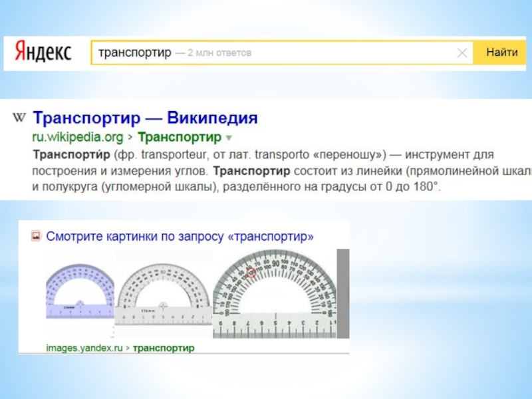The image size is (532, 399).
Task: Open the ru.wikipedia.org green address link
Action: pyautogui.click(x=77, y=138)
